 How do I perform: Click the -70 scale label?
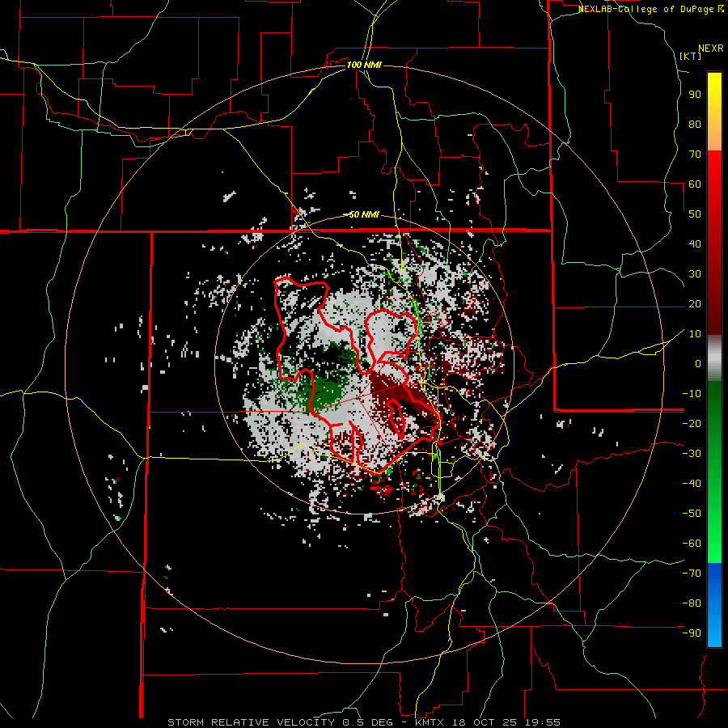(x=692, y=574)
